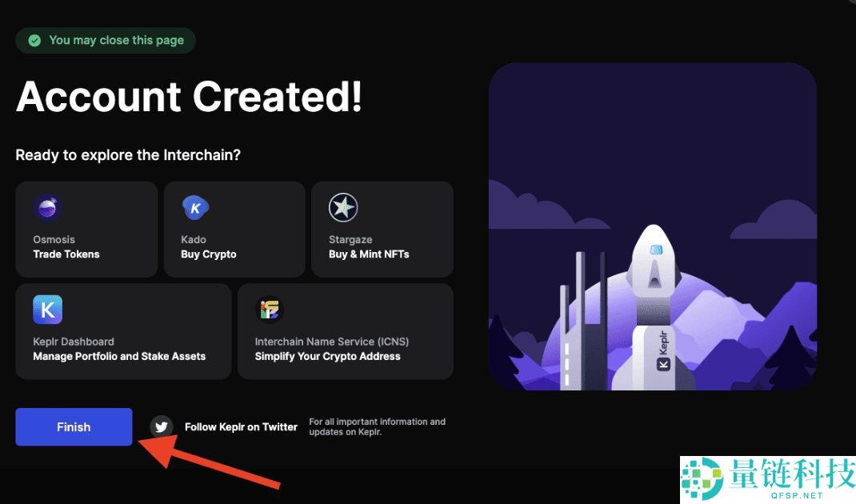The height and width of the screenshot is (504, 856).
Task: Open the ICNS Simplify Your Crypto Address card
Action: [x=346, y=331]
